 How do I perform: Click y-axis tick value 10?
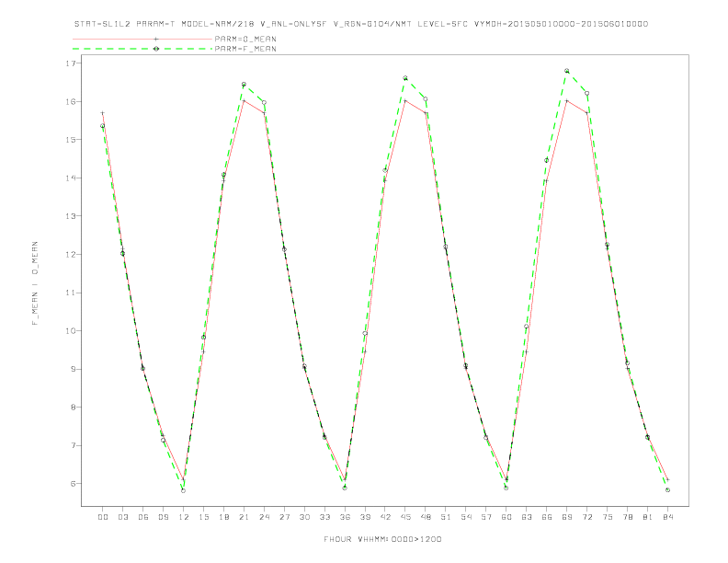(71, 331)
